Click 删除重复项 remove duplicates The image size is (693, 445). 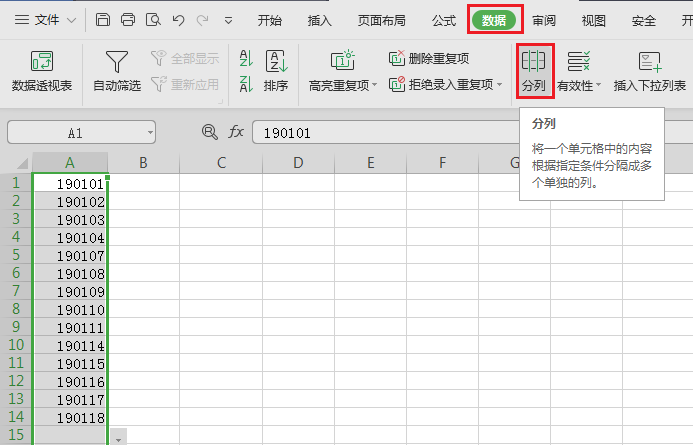pyautogui.click(x=429, y=58)
